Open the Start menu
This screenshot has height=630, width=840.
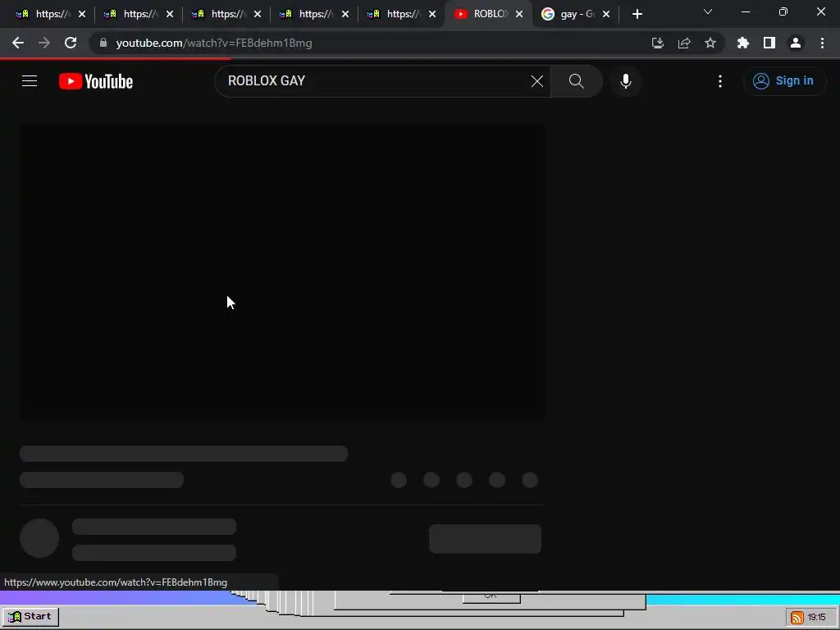30,617
